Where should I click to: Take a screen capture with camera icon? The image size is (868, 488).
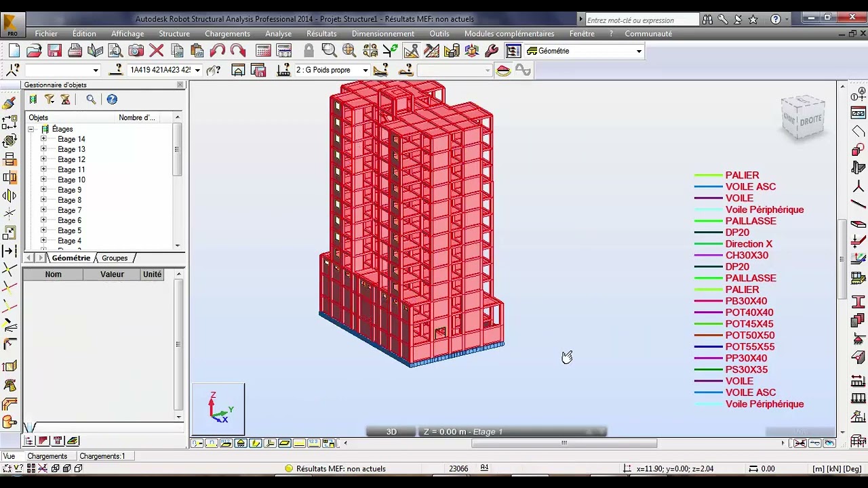click(136, 51)
